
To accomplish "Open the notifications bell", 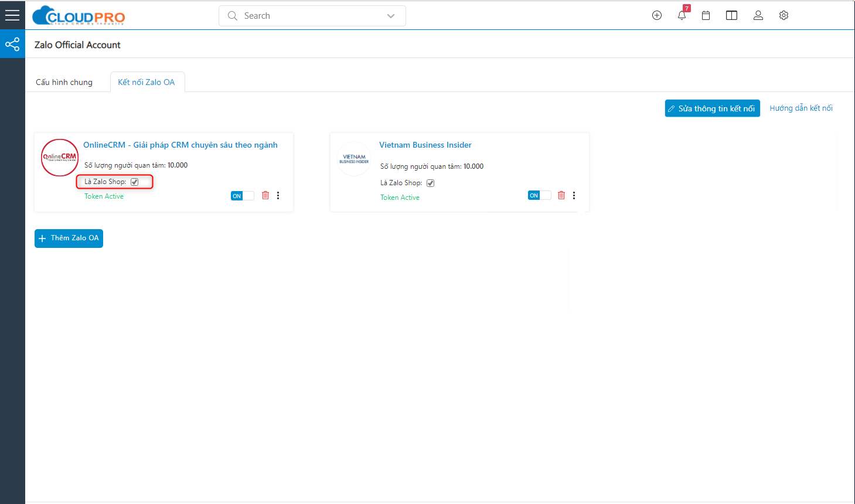I will click(682, 15).
